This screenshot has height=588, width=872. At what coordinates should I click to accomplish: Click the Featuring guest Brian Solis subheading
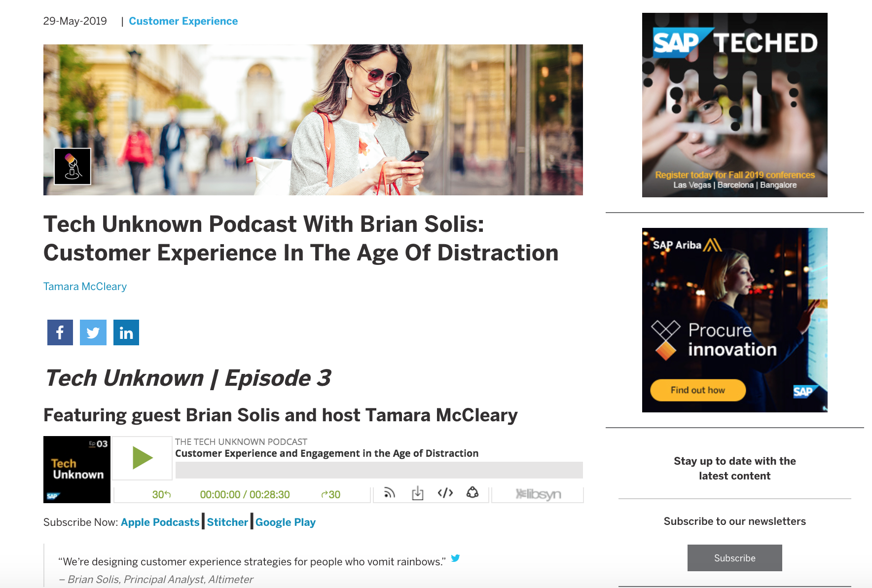click(x=281, y=415)
